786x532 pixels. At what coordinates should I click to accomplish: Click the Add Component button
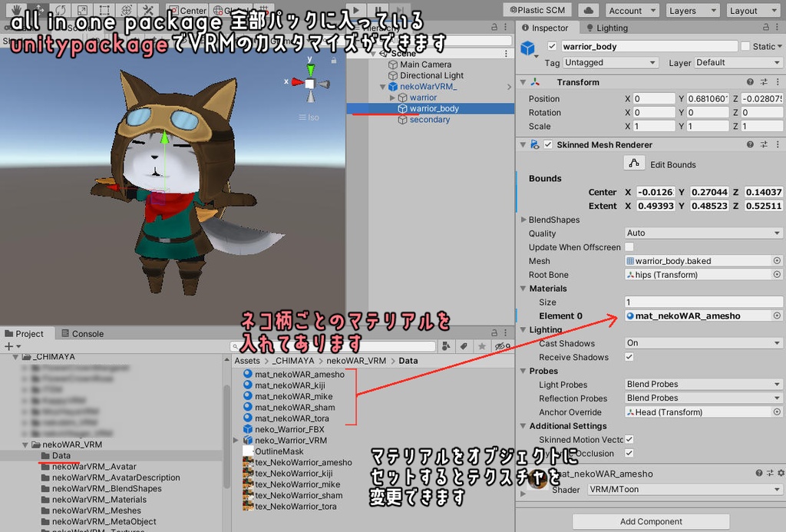tap(650, 520)
